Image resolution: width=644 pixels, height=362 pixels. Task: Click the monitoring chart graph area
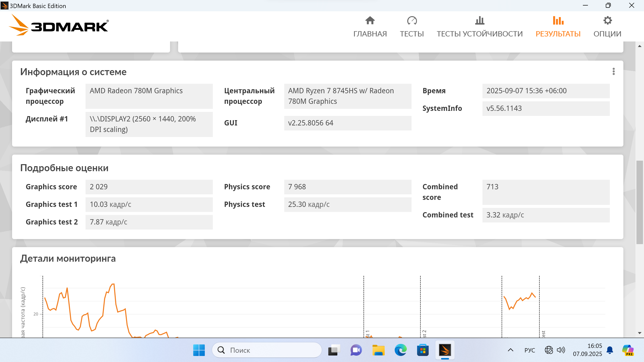click(252, 307)
